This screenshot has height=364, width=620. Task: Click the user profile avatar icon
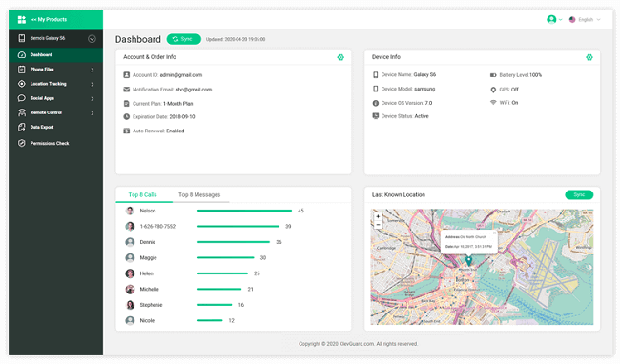pyautogui.click(x=551, y=19)
